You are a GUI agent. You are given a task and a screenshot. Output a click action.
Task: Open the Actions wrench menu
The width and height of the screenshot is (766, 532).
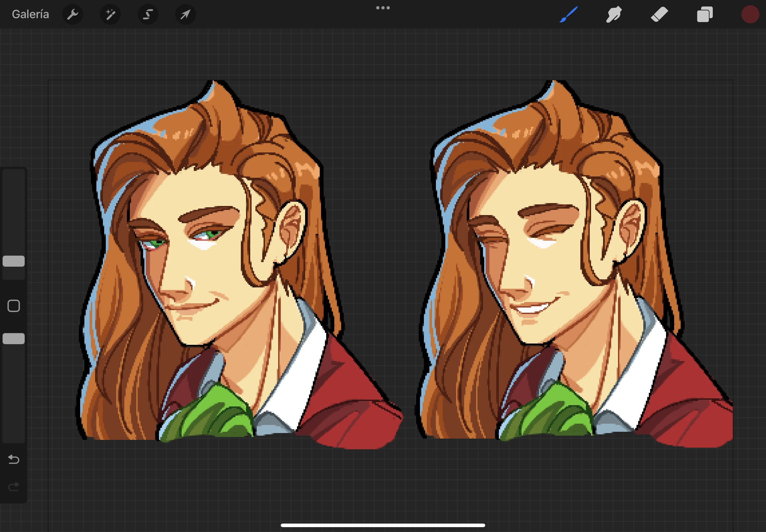73,14
